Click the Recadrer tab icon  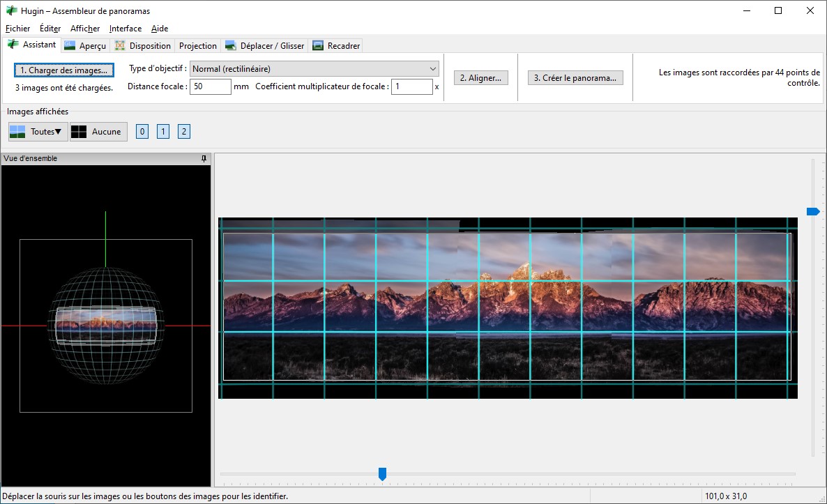pyautogui.click(x=318, y=46)
